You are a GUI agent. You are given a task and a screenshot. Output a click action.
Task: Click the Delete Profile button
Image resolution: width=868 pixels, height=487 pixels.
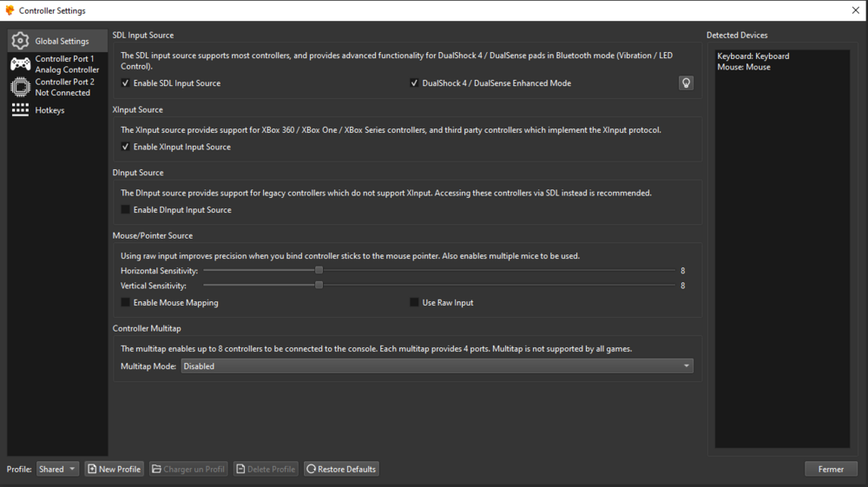pos(266,469)
